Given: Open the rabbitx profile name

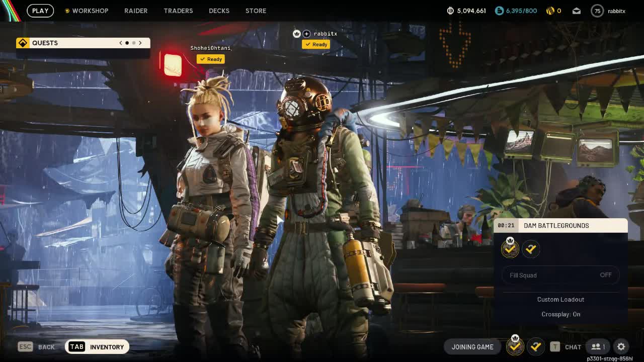Looking at the screenshot, I should (x=616, y=11).
